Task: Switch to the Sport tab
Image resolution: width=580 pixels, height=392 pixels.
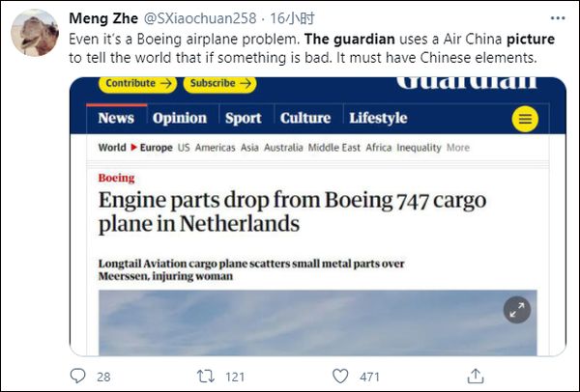Action: 243,118
